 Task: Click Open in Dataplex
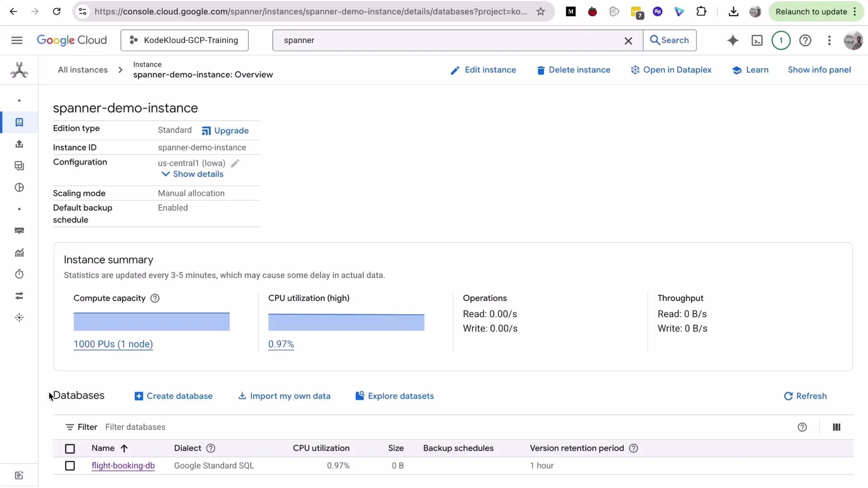coord(671,70)
